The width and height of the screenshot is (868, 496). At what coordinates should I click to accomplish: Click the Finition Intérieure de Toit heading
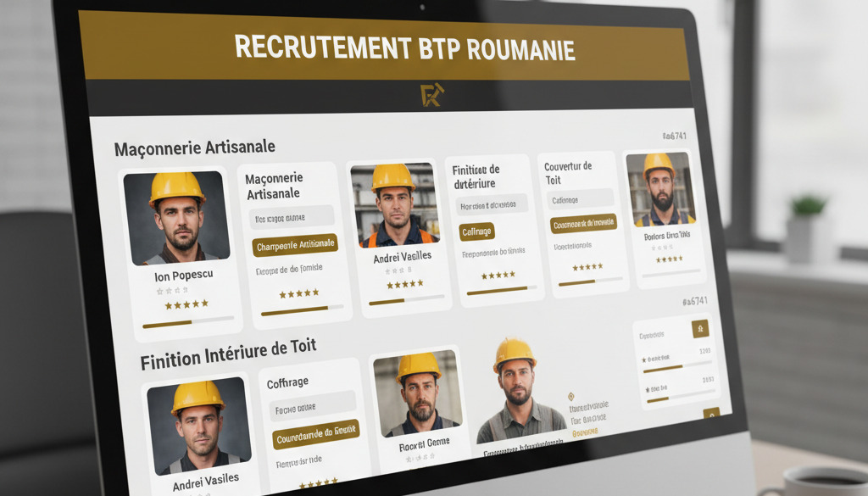(x=228, y=354)
